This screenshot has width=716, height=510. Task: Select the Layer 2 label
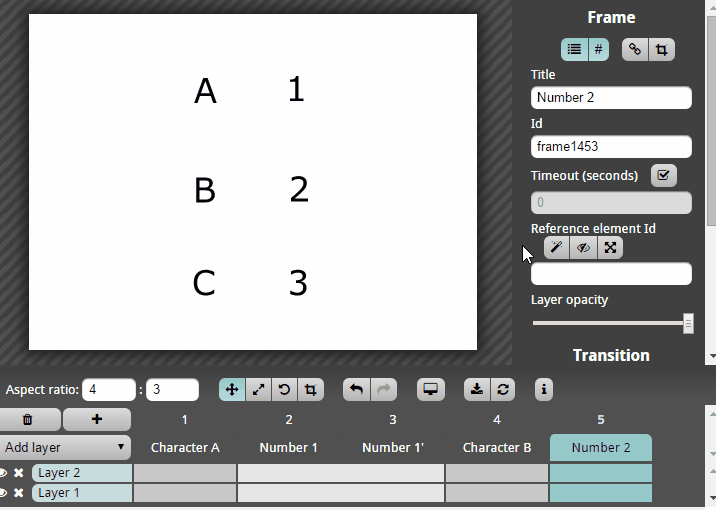click(82, 473)
